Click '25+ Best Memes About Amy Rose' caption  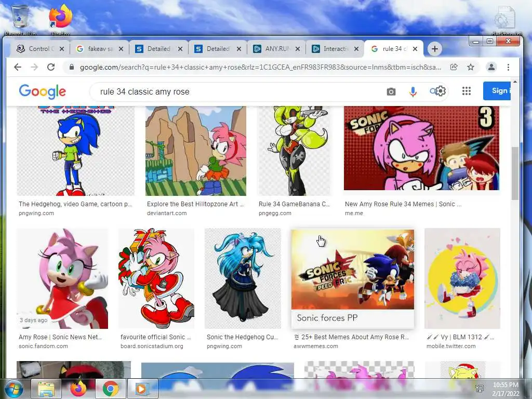click(352, 337)
